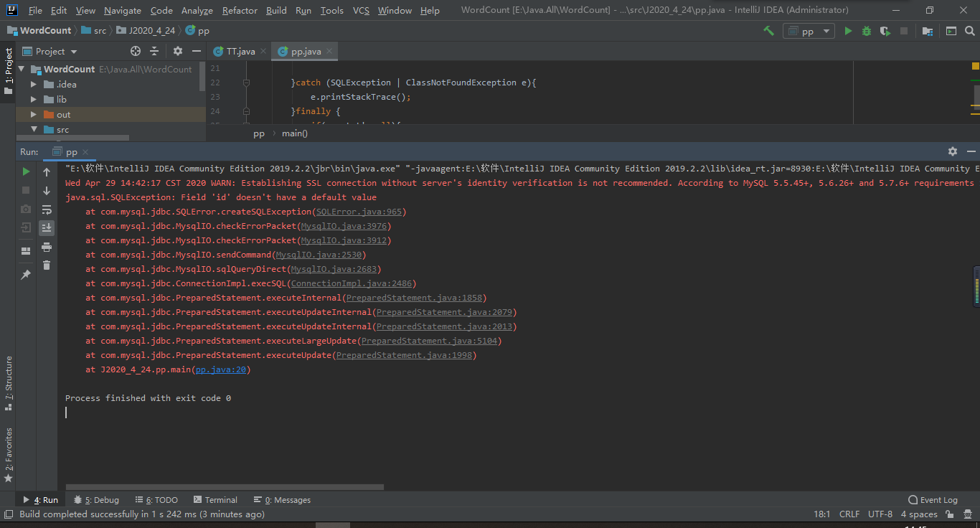980x528 pixels.
Task: Rerun pp in the Run panel
Action: [x=26, y=171]
